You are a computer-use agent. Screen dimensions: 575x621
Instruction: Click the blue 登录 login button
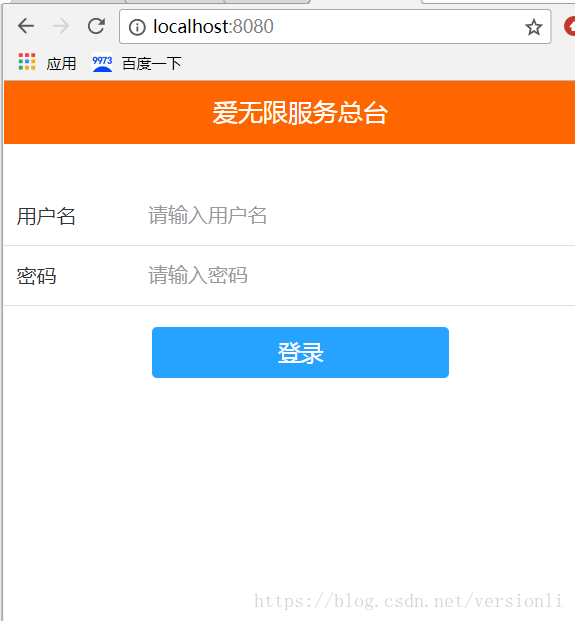(300, 352)
